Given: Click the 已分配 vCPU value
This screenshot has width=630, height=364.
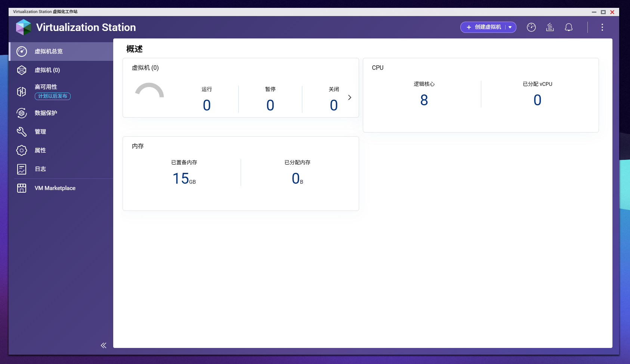Looking at the screenshot, I should [537, 100].
